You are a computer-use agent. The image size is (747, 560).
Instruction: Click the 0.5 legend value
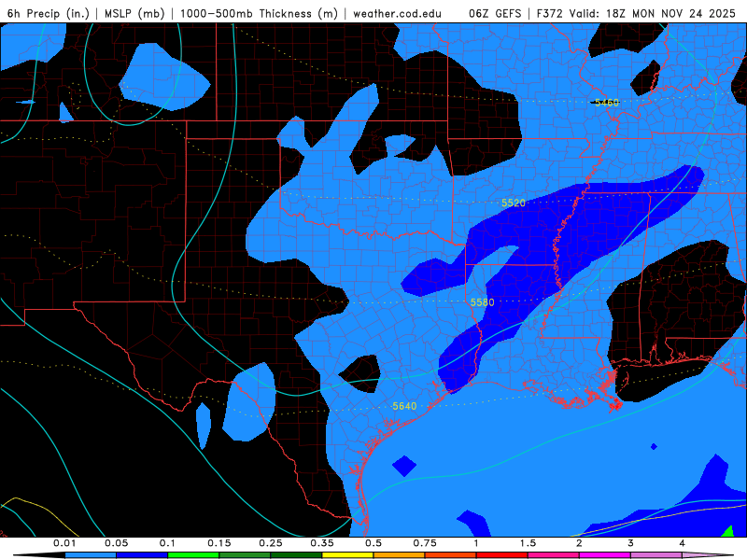pos(373,543)
